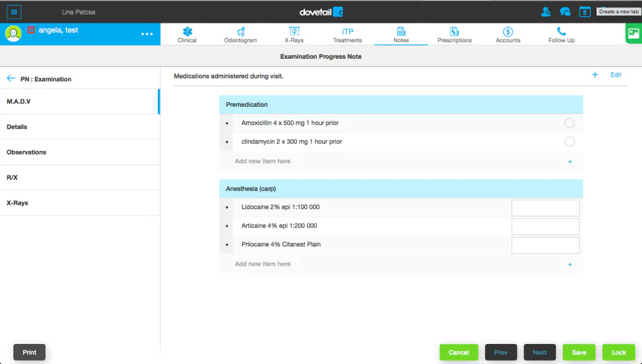Click the Premedication section header

click(401, 105)
